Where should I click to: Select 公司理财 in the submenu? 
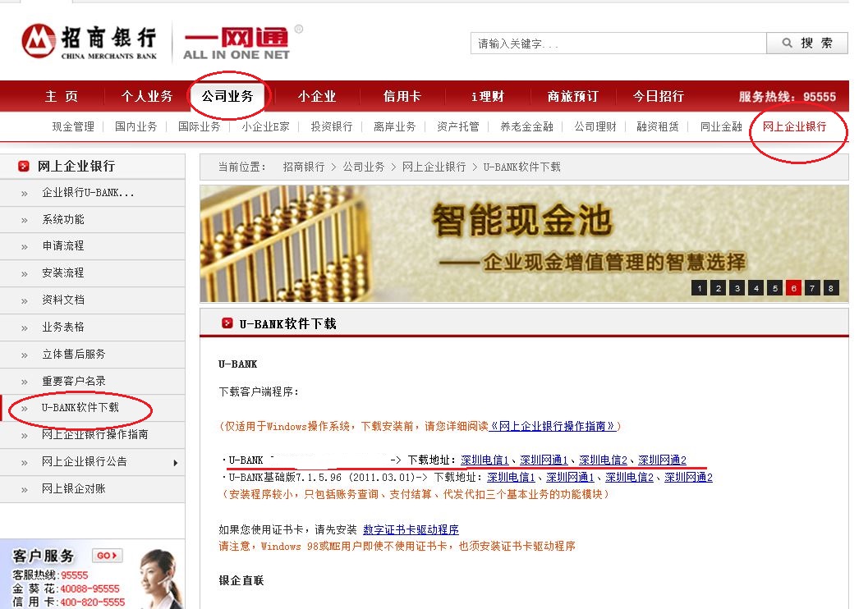(595, 126)
